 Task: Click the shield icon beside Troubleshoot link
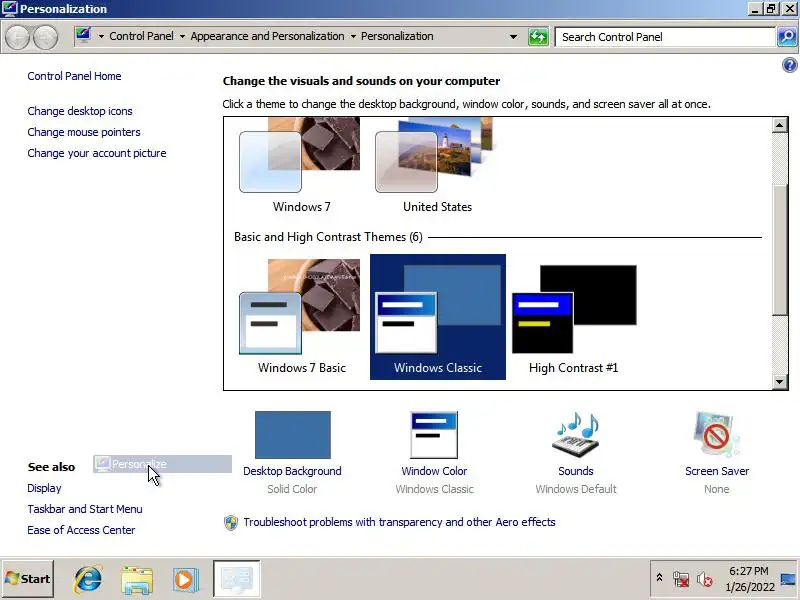(231, 522)
